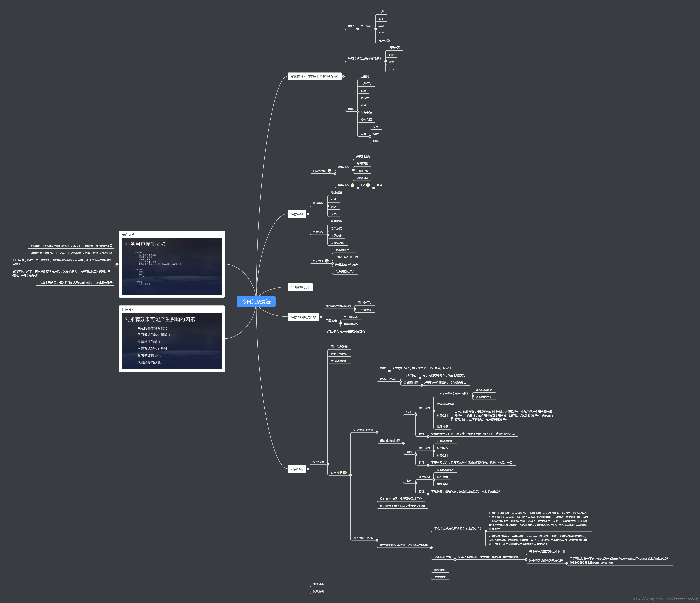
Task: Collapse the 语义标签类特征 branch toggle
Action: pos(377,432)
